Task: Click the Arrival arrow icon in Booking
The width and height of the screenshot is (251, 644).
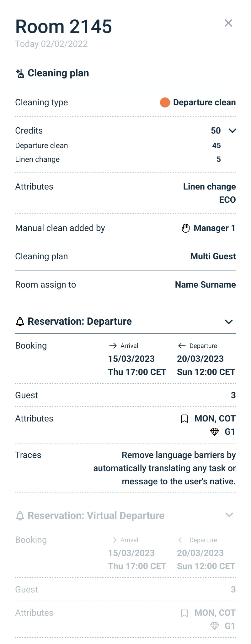Action: [x=113, y=346]
